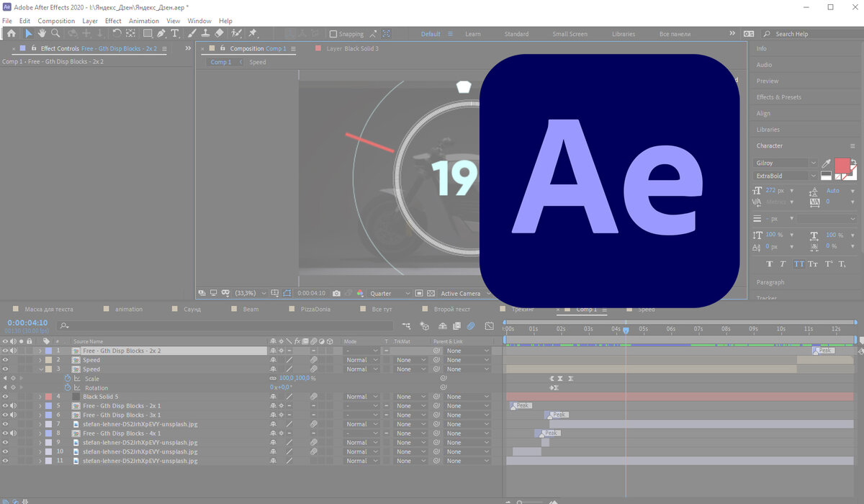The height and width of the screenshot is (504, 864).
Task: Expand the Paragraph panel
Action: 770,282
